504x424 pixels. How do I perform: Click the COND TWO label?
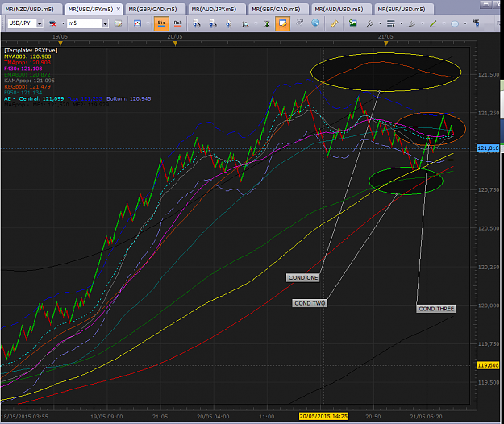coord(310,303)
